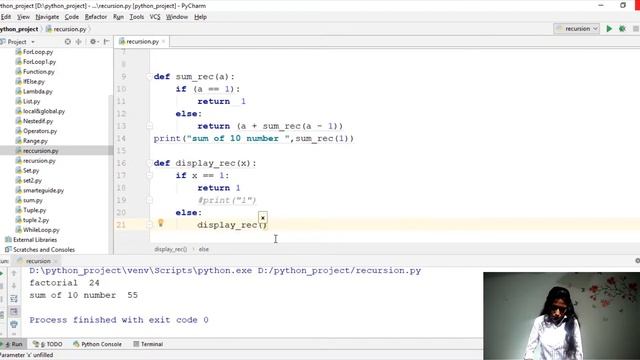Click the down arrow in Run console toolbar
Viewport: 640px width, 360px height.
pyautogui.click(x=14, y=286)
